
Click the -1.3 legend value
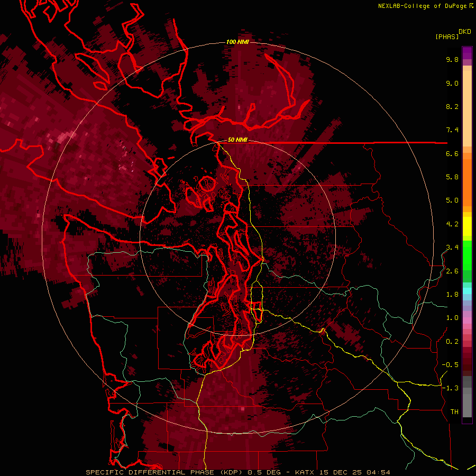(x=450, y=388)
